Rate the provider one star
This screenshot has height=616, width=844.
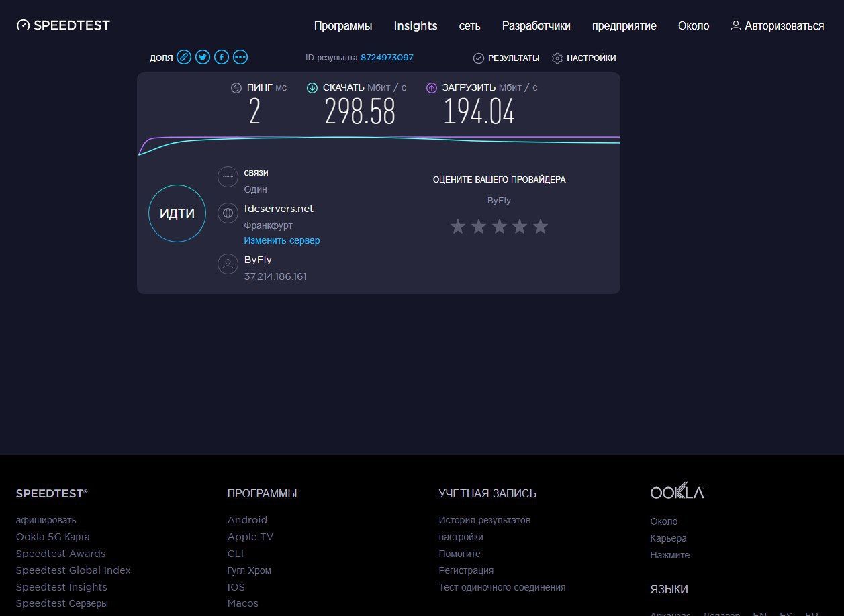click(x=458, y=227)
